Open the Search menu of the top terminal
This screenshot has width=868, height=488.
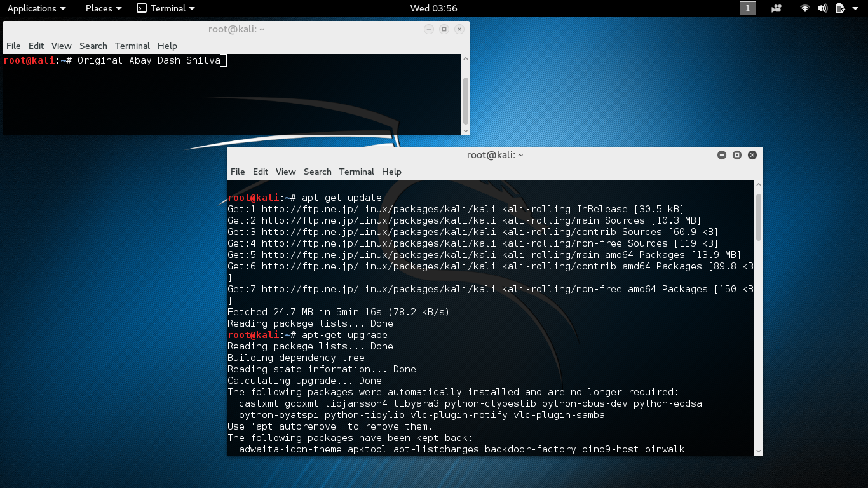(93, 46)
